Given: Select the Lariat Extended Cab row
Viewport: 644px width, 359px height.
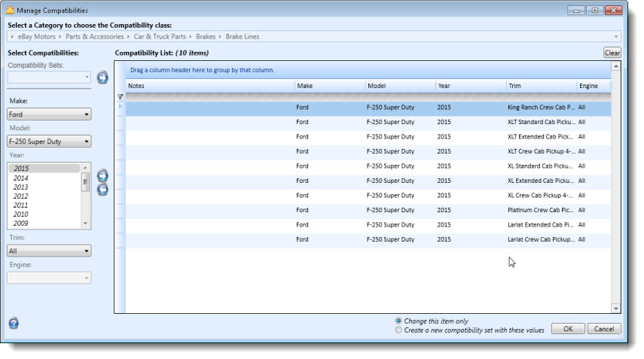Looking at the screenshot, I should coord(368,225).
